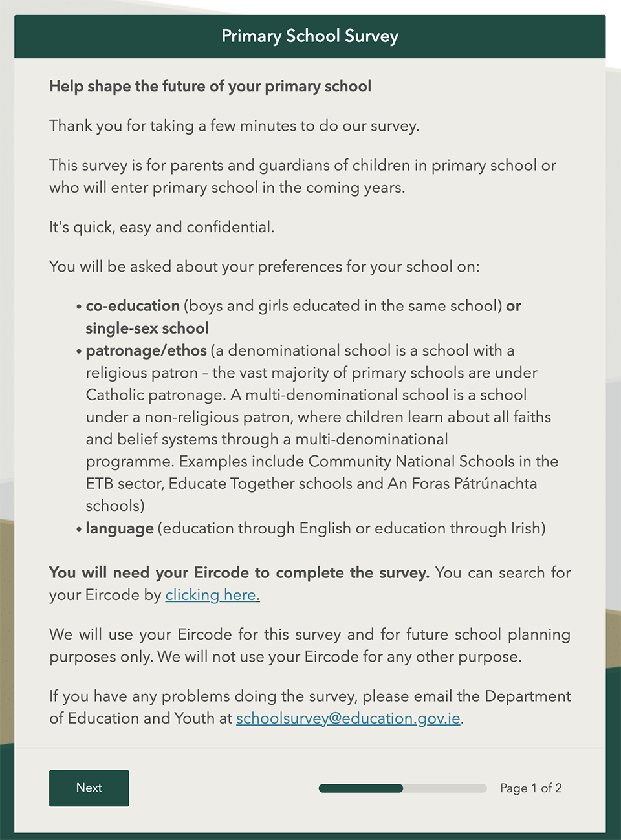
Task: Click the "You will be asked" preferences line
Action: point(264,266)
